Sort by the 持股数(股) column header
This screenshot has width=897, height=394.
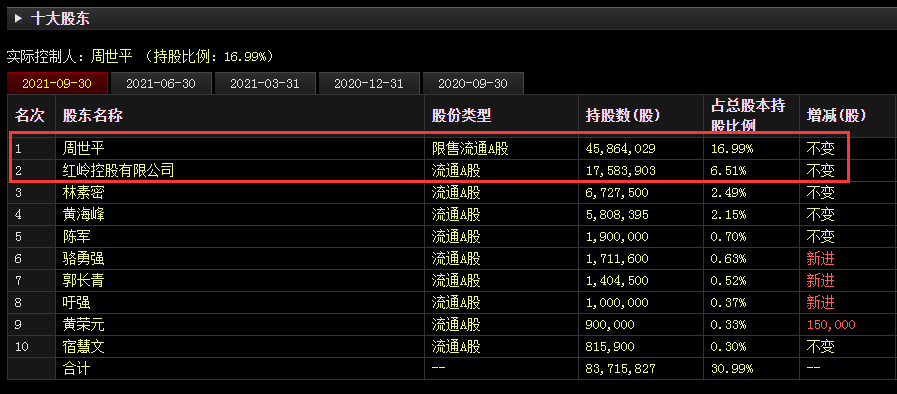coord(623,116)
